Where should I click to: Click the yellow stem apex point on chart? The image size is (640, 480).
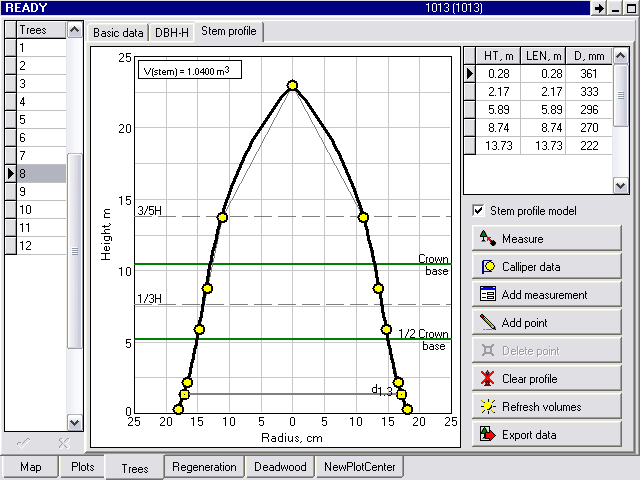pos(292,85)
